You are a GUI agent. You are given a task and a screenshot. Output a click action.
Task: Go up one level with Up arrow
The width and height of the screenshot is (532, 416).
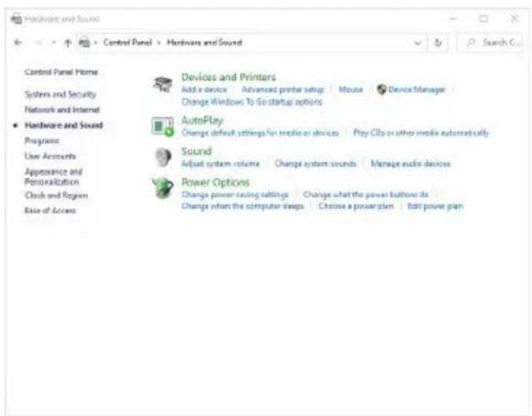68,42
